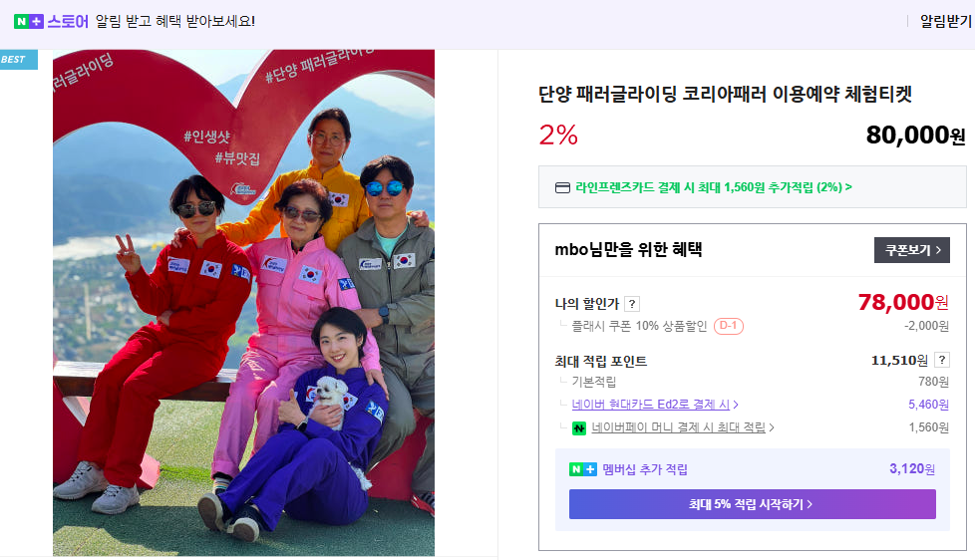The width and height of the screenshot is (975, 560).
Task: Click the N+ membership badge icon
Action: 582,469
